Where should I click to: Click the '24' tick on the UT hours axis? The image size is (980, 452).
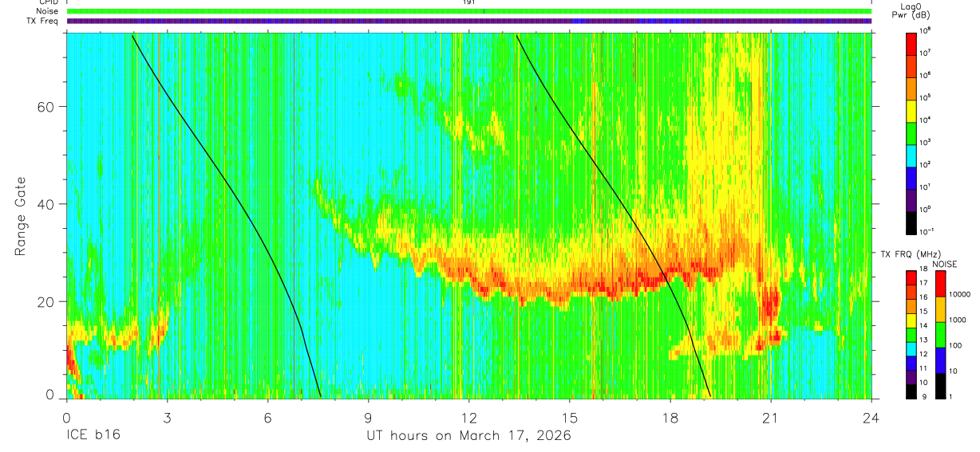pos(871,417)
